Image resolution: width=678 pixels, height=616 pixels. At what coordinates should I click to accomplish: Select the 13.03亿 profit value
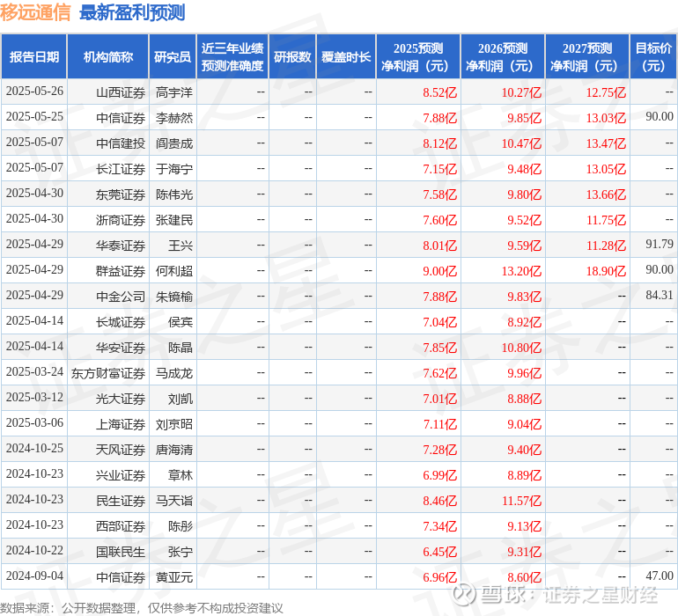(x=606, y=118)
